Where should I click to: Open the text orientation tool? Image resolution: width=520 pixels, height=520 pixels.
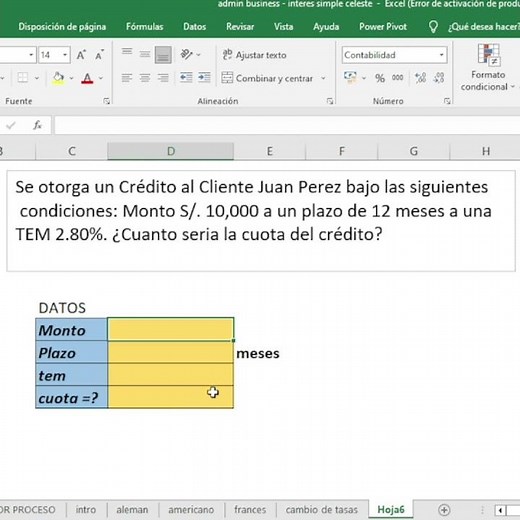186,54
